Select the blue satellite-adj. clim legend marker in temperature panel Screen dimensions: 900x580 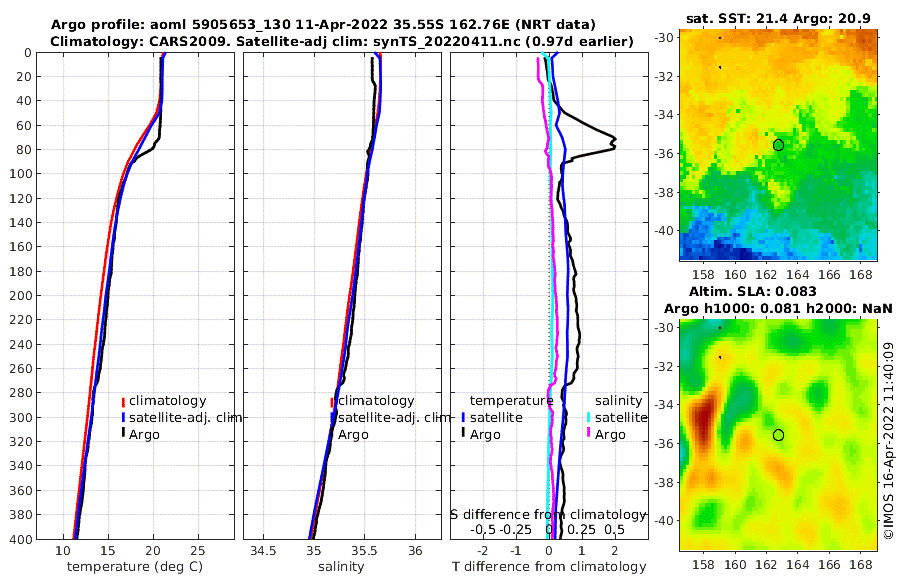[x=123, y=417]
